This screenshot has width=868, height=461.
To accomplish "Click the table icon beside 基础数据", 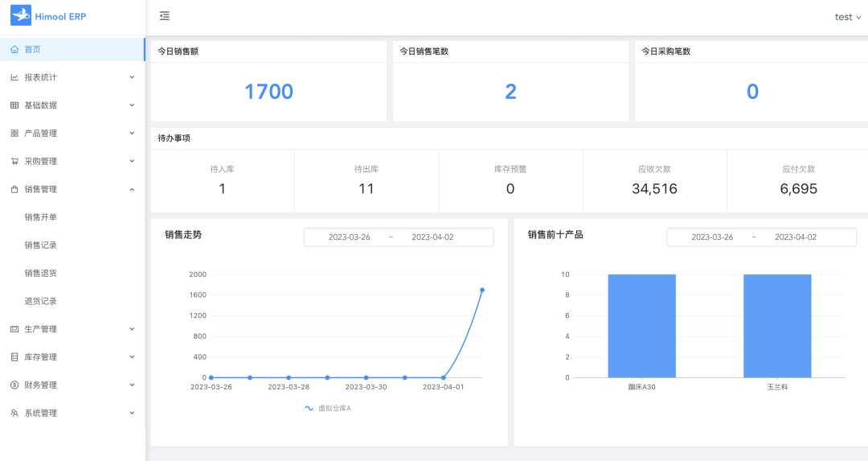I will [14, 105].
